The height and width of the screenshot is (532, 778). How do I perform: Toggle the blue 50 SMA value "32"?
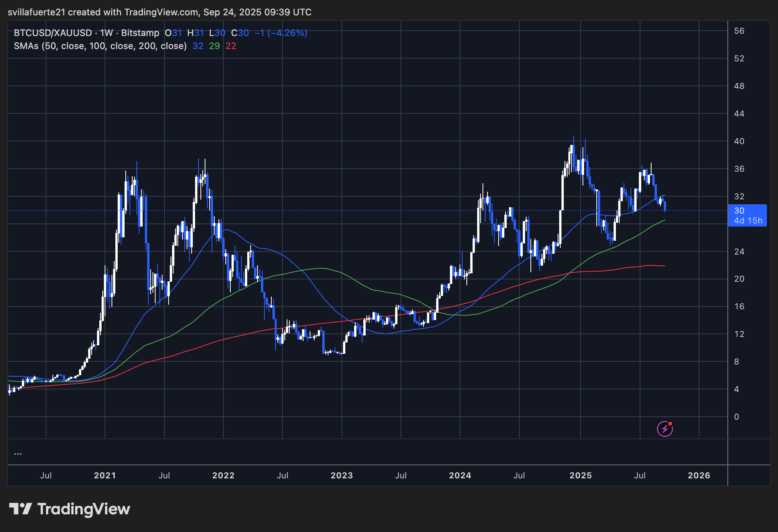[x=198, y=46]
